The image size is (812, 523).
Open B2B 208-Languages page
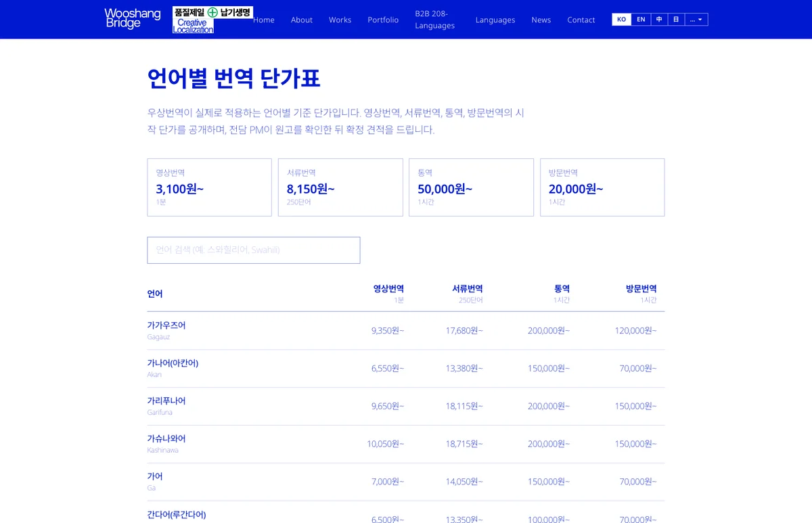click(435, 20)
